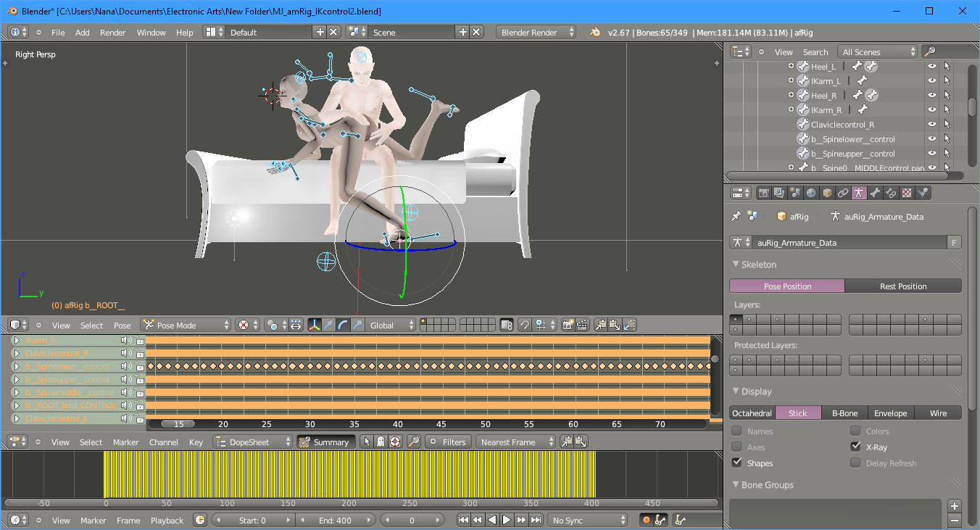Open the Bone properties tab
The image size is (980, 530).
(x=875, y=193)
